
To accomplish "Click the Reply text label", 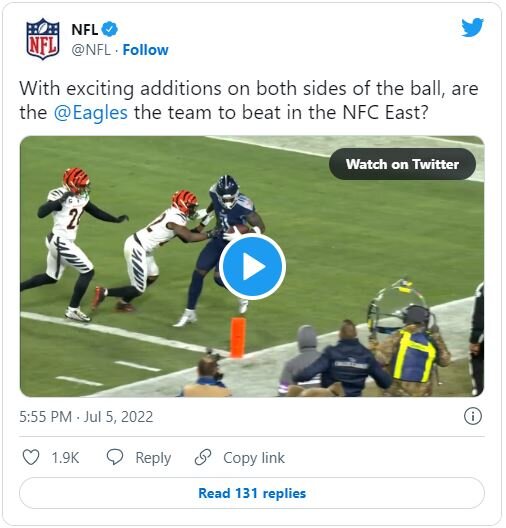I will (153, 458).
